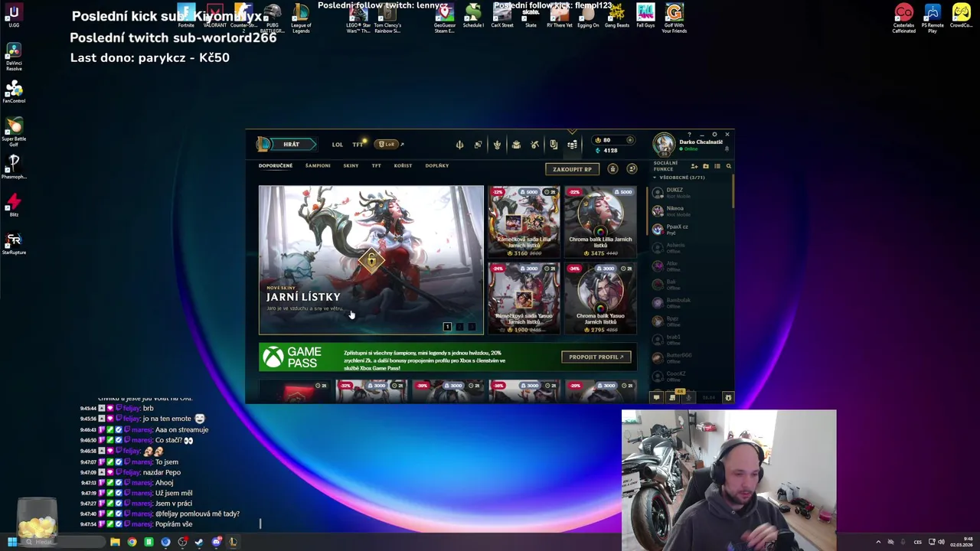This screenshot has width=980, height=551.
Task: Switch to the TFT game tab
Action: click(x=358, y=144)
